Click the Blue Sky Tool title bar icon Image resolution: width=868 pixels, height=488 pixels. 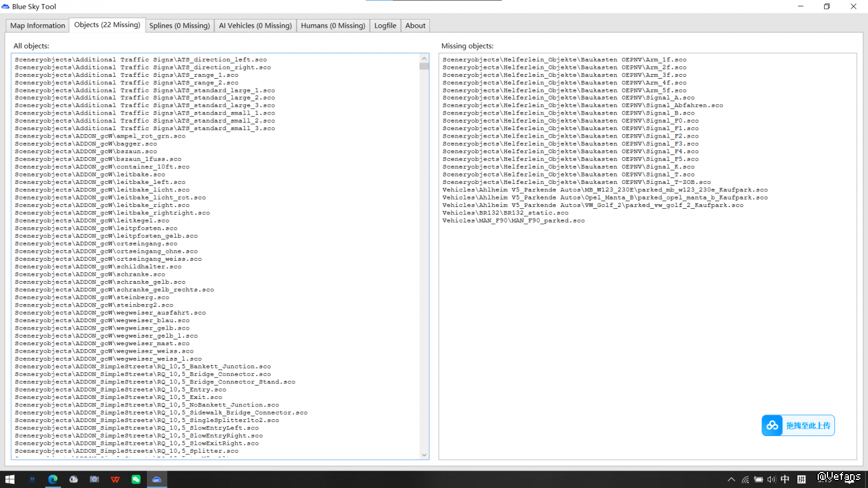(6, 6)
